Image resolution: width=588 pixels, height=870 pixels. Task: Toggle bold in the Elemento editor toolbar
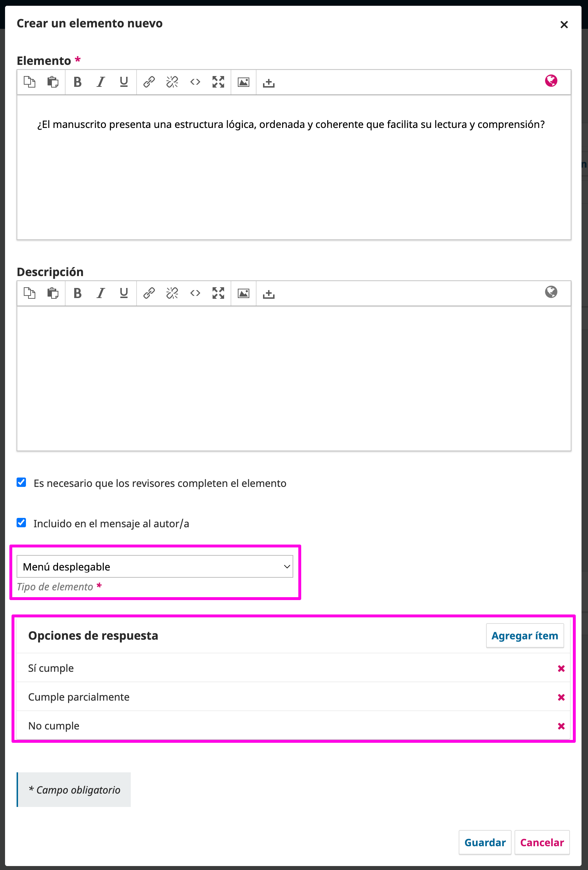[x=77, y=82]
